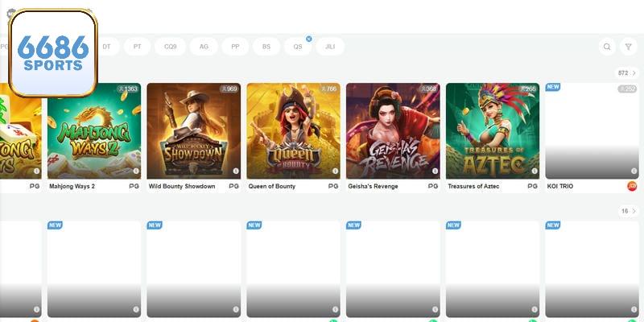Viewport: 644px width, 322px height.
Task: Launch Mahjong Ways 2 game thumbnail
Action: 94,131
